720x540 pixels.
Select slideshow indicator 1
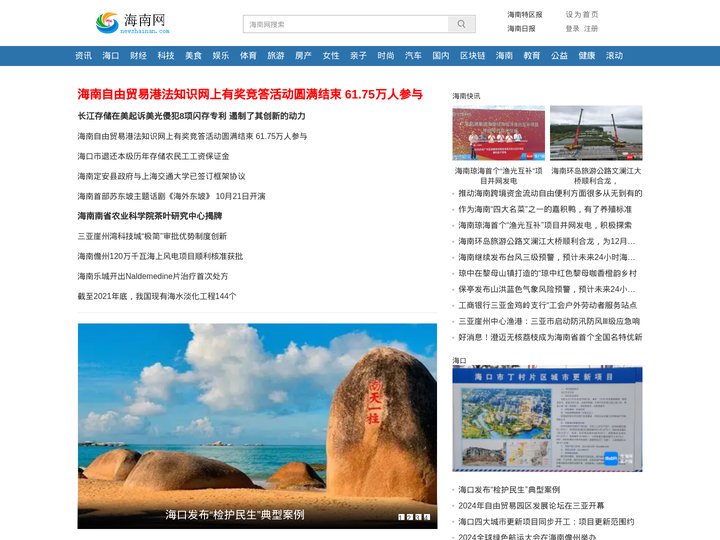[x=401, y=517]
